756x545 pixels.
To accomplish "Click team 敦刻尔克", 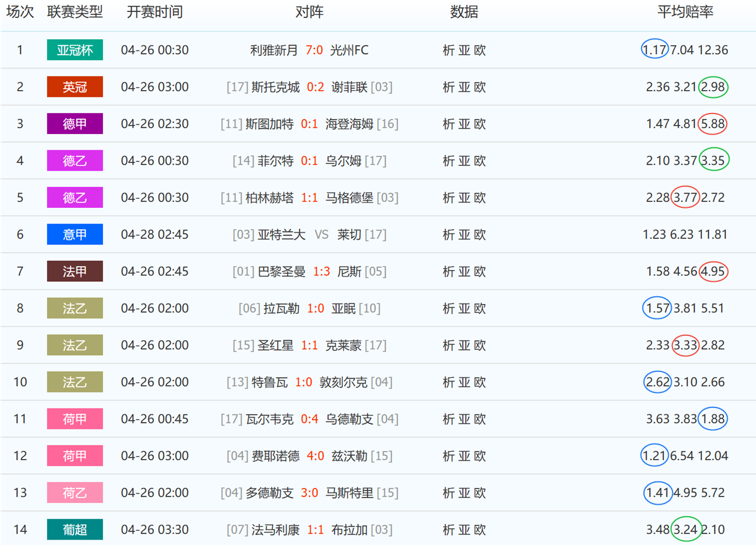I will [x=343, y=382].
